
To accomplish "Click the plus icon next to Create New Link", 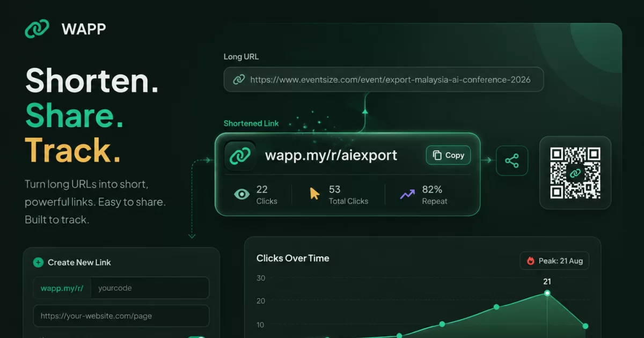I will [38, 262].
